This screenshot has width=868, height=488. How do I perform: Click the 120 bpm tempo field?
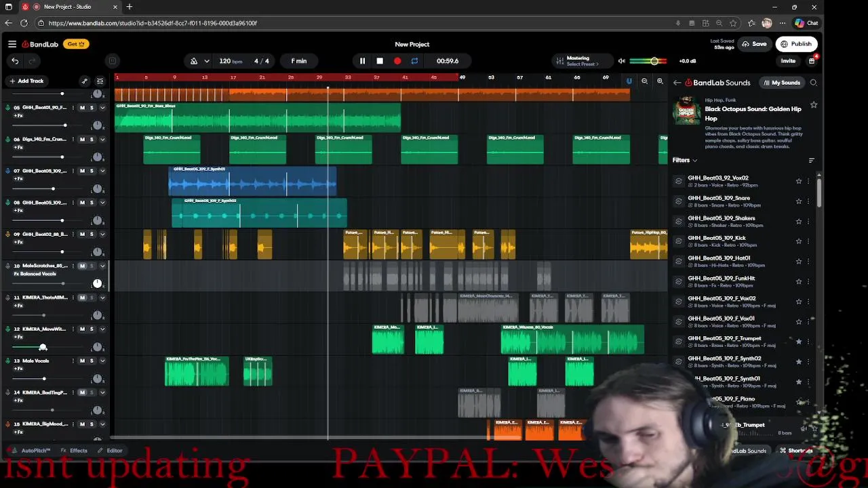231,61
